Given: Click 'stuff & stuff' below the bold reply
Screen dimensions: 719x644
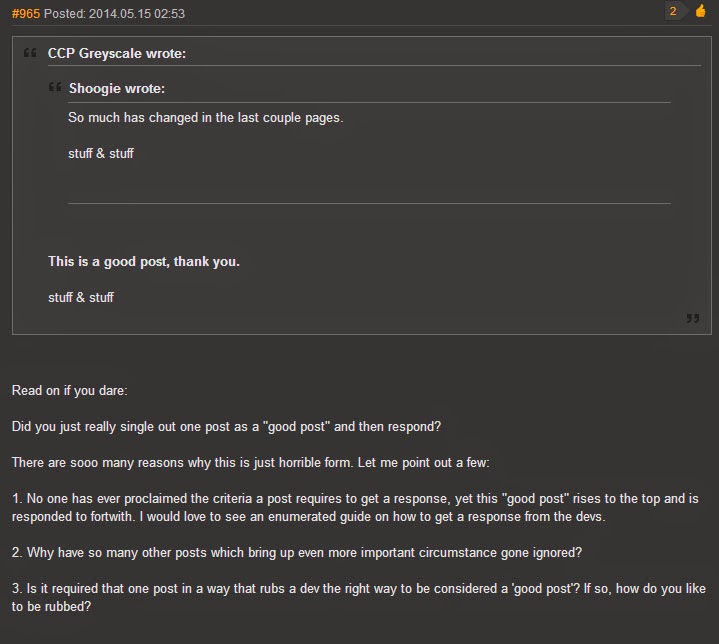Looking at the screenshot, I should point(81,297).
